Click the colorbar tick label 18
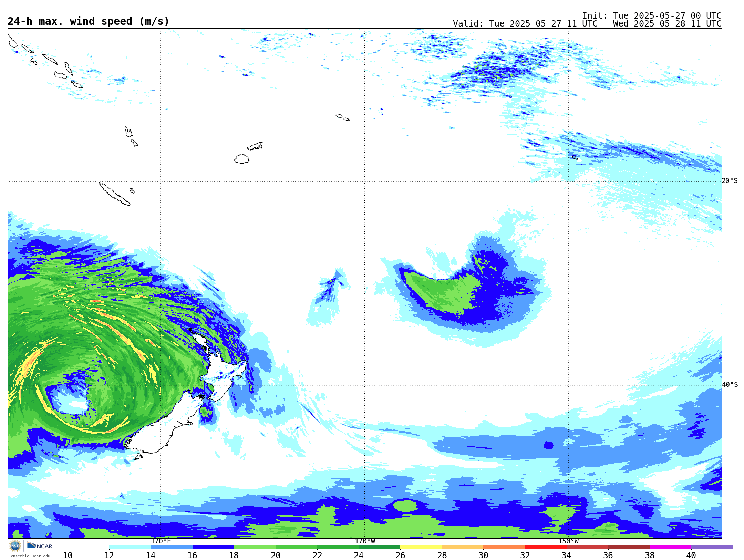This screenshot has width=744, height=560. pyautogui.click(x=234, y=555)
